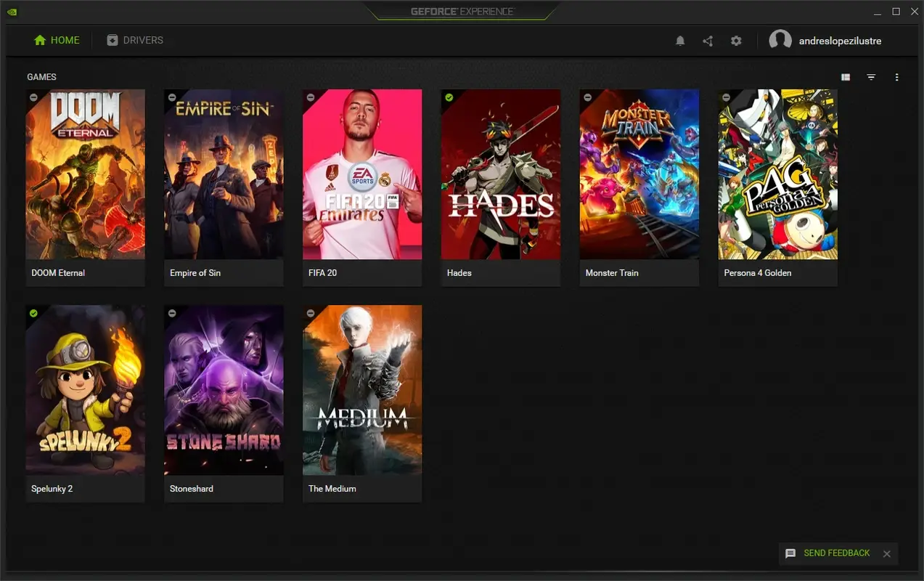Open the Stoneshard game tile
The image size is (924, 581).
pyautogui.click(x=223, y=390)
